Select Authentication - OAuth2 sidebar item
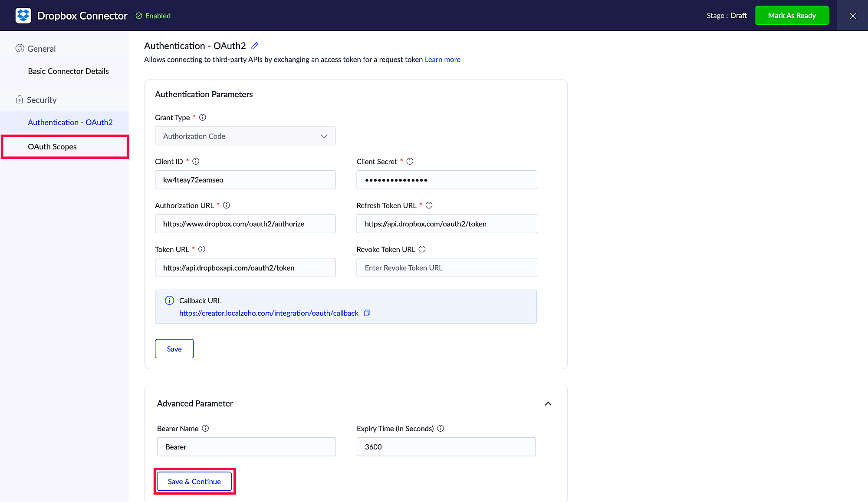The width and height of the screenshot is (868, 502). click(x=70, y=122)
